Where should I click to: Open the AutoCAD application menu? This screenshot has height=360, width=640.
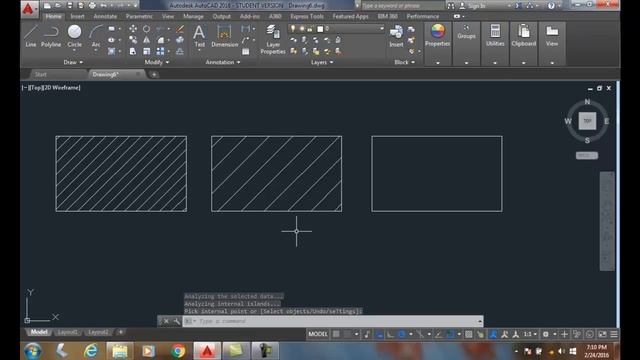(x=29, y=8)
